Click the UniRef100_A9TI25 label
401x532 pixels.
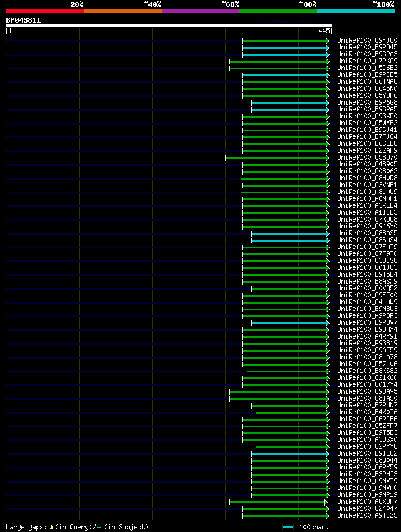point(367,515)
